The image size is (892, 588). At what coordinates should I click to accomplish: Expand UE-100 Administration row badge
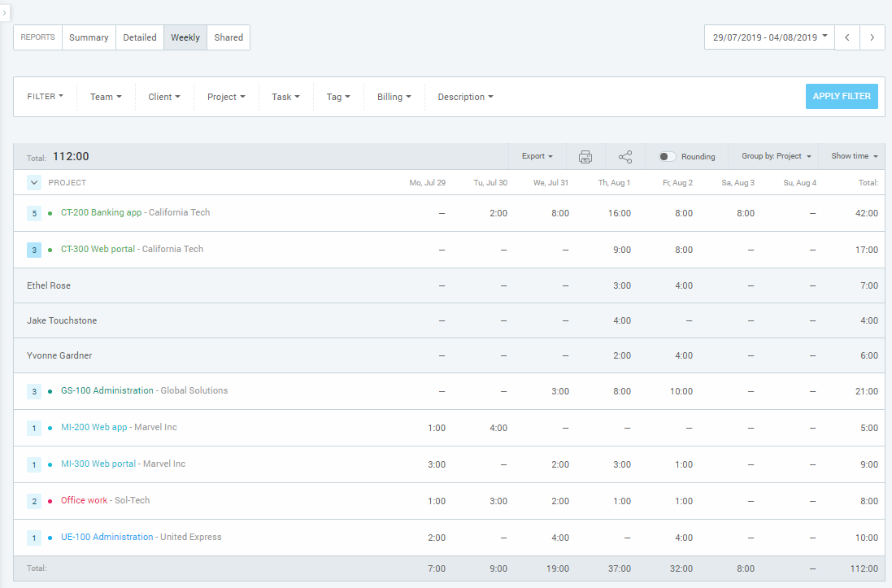34,538
